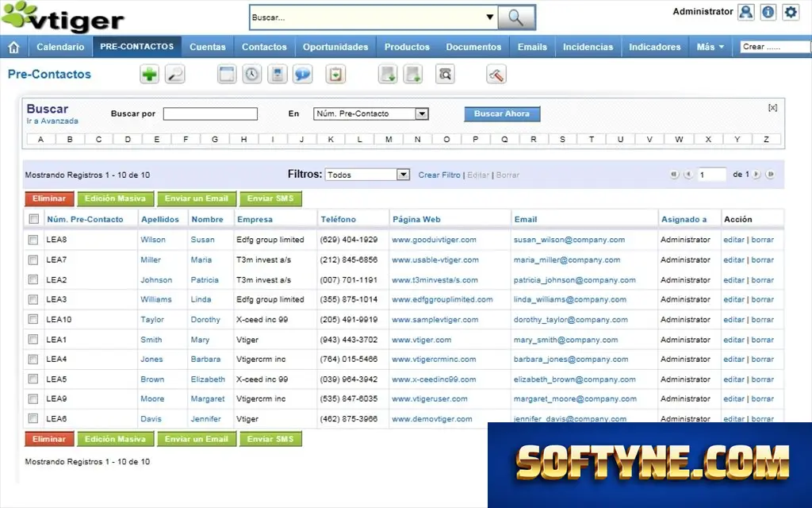Open the Administrator user profile icon
812x508 pixels.
[745, 12]
